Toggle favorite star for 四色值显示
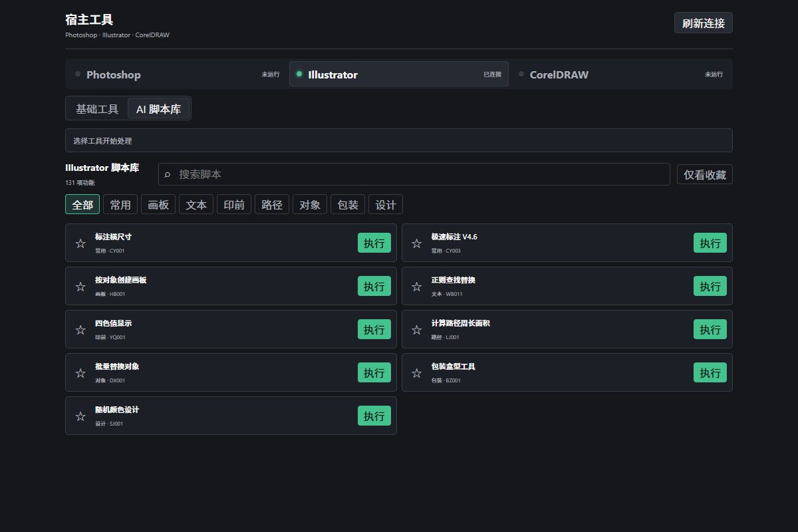The image size is (798, 532). coord(80,330)
